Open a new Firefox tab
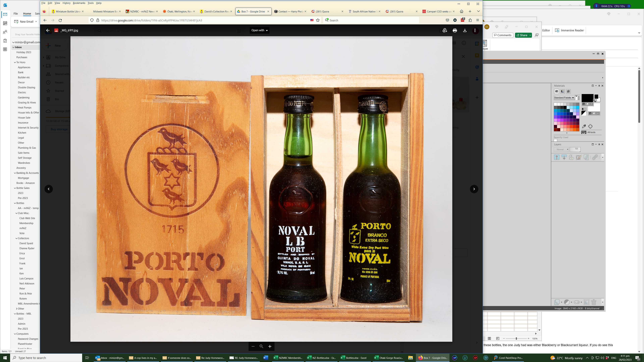This screenshot has width=644, height=362. (470, 11)
